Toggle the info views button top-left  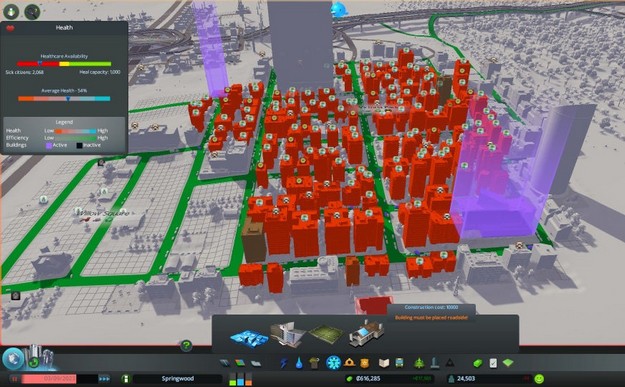11,12
